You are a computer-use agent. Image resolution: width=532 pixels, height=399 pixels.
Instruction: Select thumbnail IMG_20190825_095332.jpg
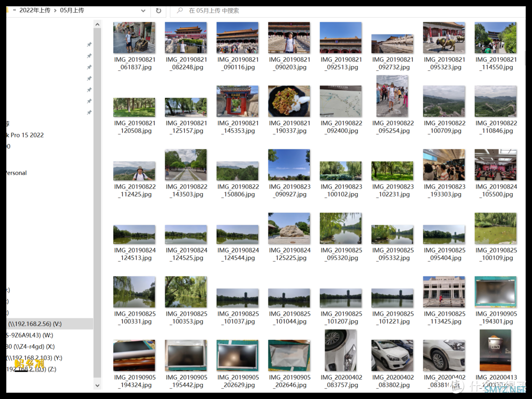[x=392, y=234]
